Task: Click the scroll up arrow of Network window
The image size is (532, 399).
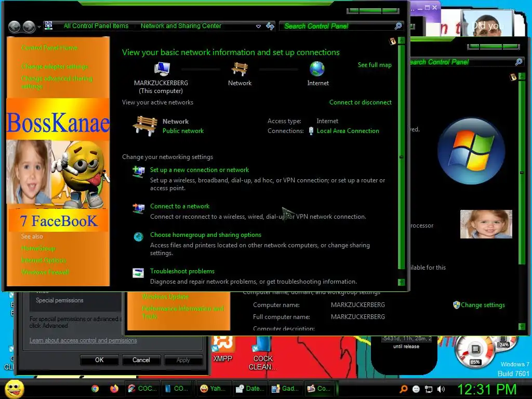Action: 402,41
